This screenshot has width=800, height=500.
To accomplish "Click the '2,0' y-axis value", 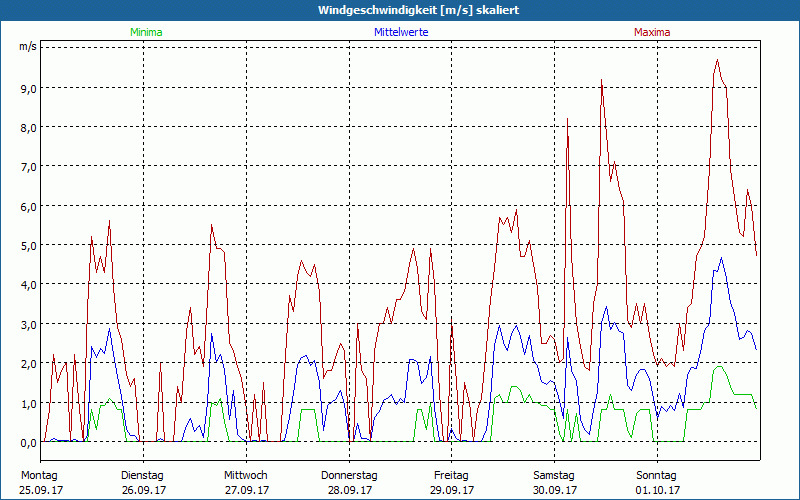I will click(x=28, y=364).
